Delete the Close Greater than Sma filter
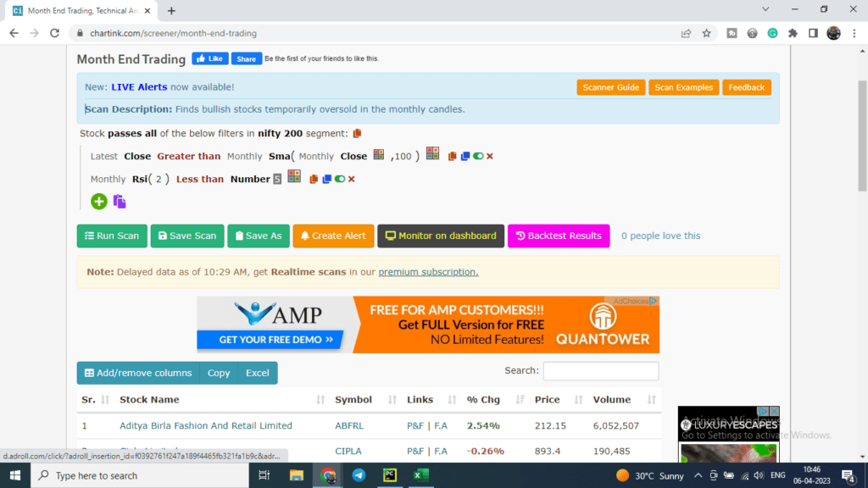 coord(490,157)
